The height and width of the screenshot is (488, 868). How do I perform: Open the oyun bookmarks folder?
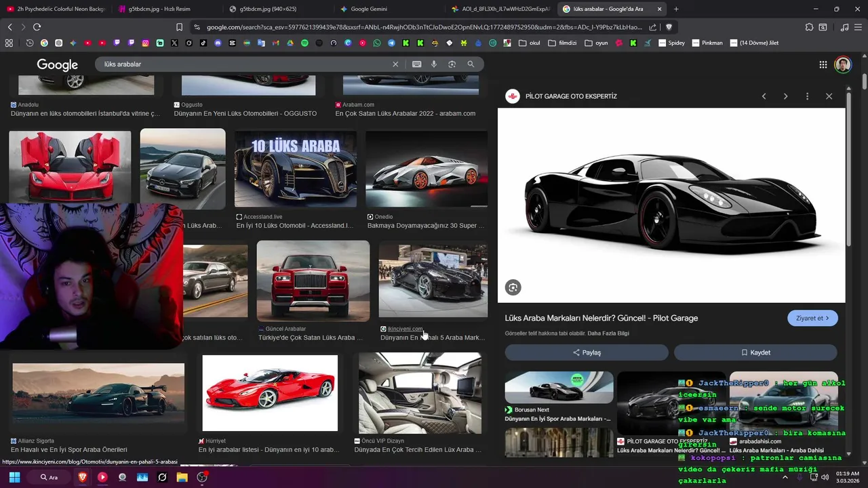595,43
